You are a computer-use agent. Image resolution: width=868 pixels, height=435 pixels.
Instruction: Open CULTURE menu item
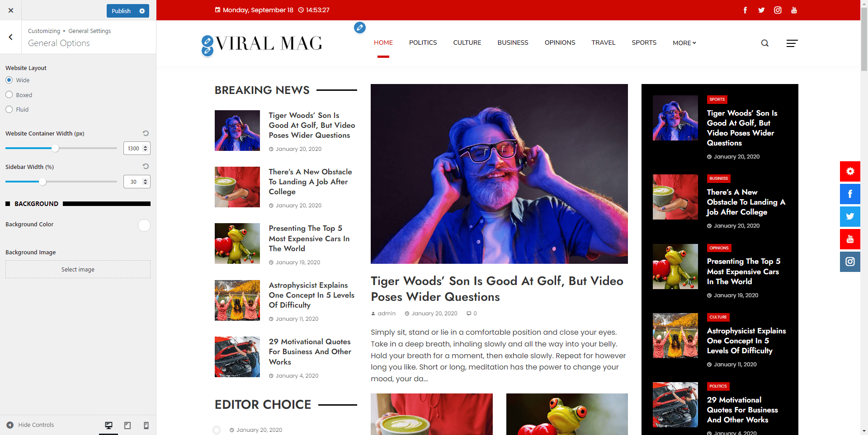(x=467, y=42)
